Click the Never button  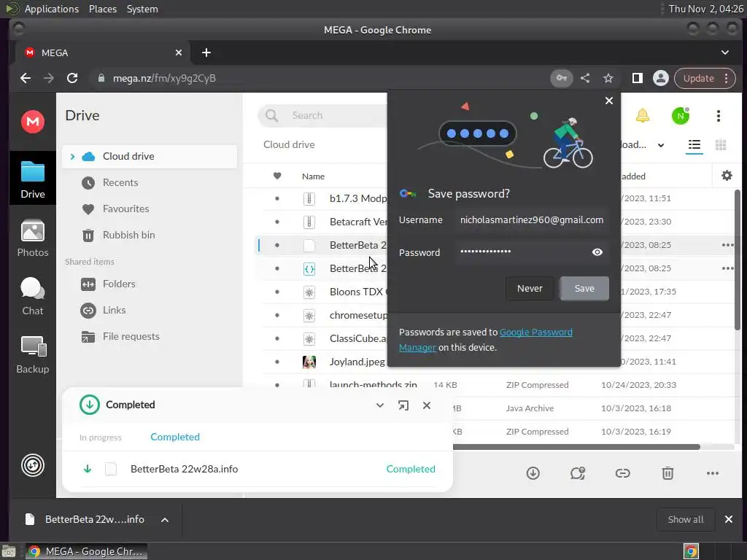pos(530,288)
